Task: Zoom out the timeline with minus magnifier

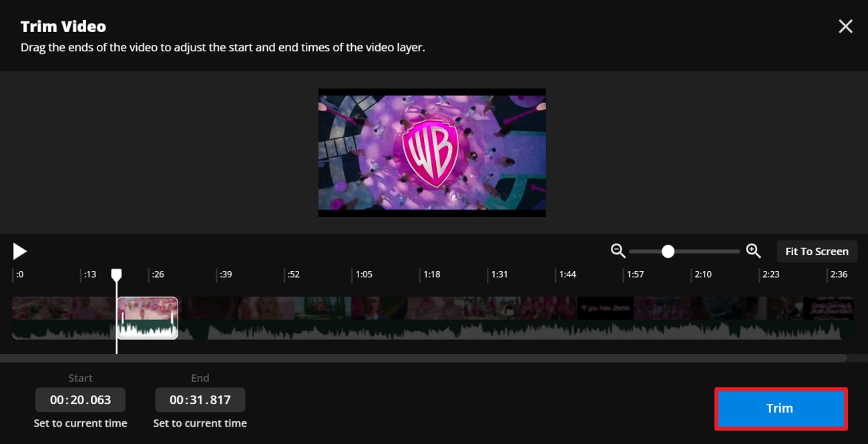Action: (618, 251)
